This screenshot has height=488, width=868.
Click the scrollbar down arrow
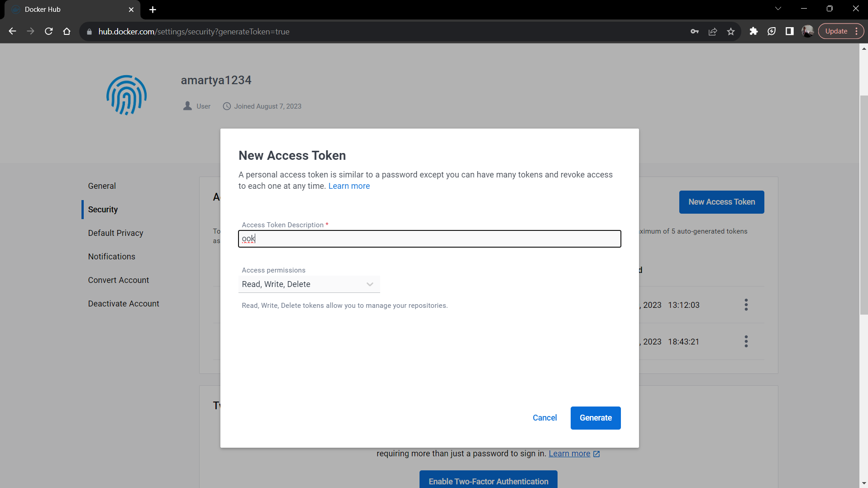(x=863, y=483)
